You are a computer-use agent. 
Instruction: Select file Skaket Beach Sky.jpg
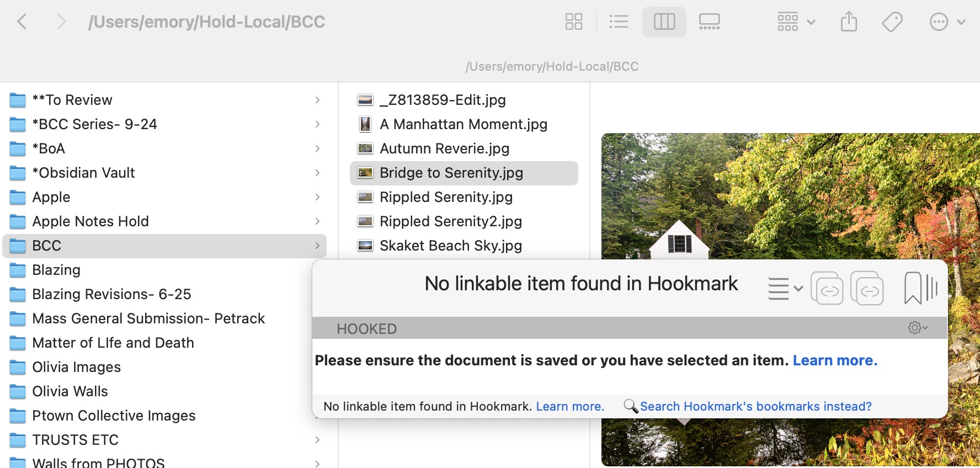coord(464,246)
